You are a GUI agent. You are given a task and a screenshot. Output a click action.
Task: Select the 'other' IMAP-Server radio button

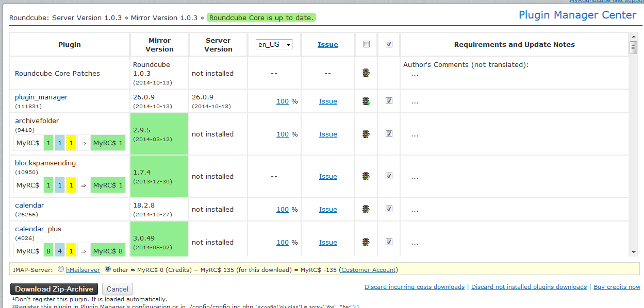point(108,269)
